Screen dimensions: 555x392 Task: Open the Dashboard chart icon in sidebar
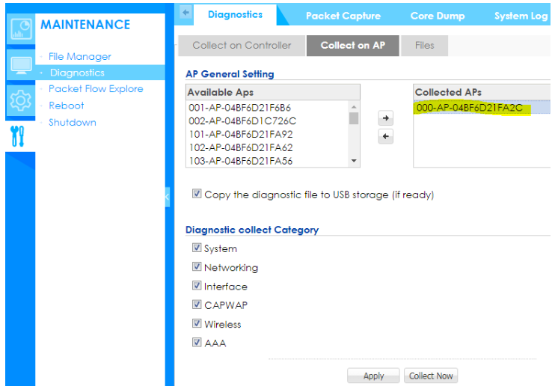click(20, 27)
